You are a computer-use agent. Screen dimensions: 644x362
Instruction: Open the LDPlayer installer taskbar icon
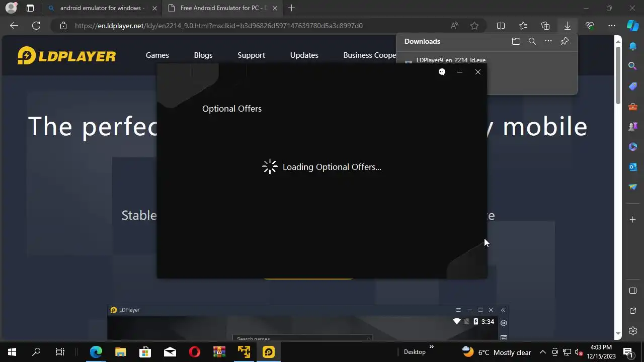269,352
